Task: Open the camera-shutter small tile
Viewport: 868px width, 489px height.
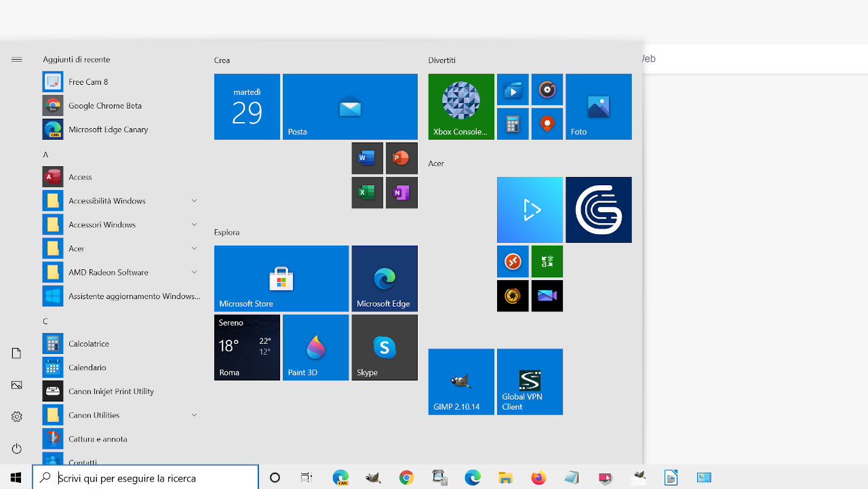Action: (513, 296)
